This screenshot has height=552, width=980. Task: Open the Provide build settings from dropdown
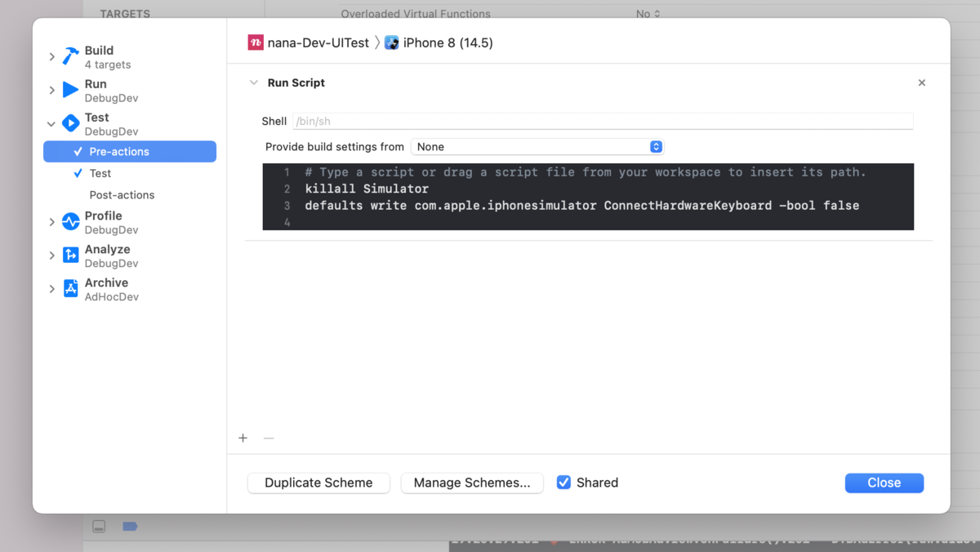tap(537, 147)
